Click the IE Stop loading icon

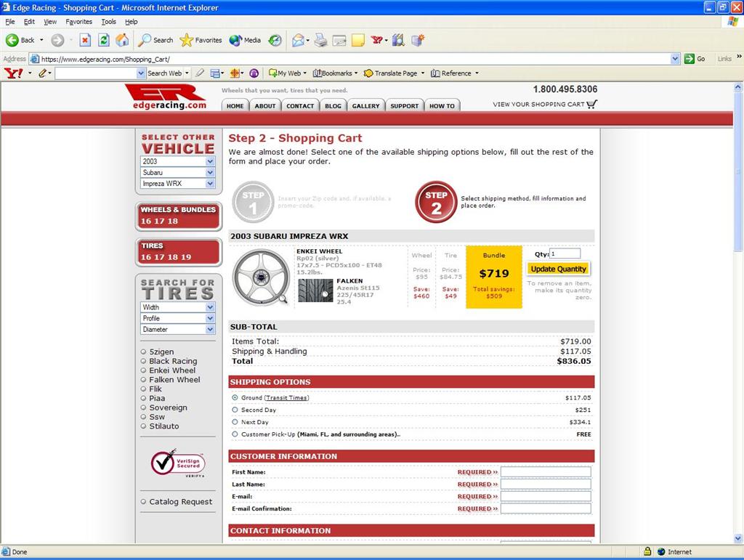point(85,40)
